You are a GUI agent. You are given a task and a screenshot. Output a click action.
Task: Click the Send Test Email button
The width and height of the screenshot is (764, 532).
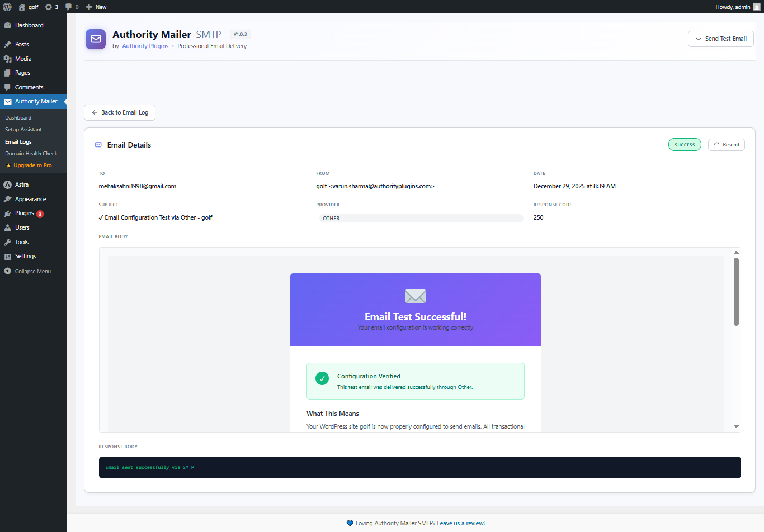720,39
